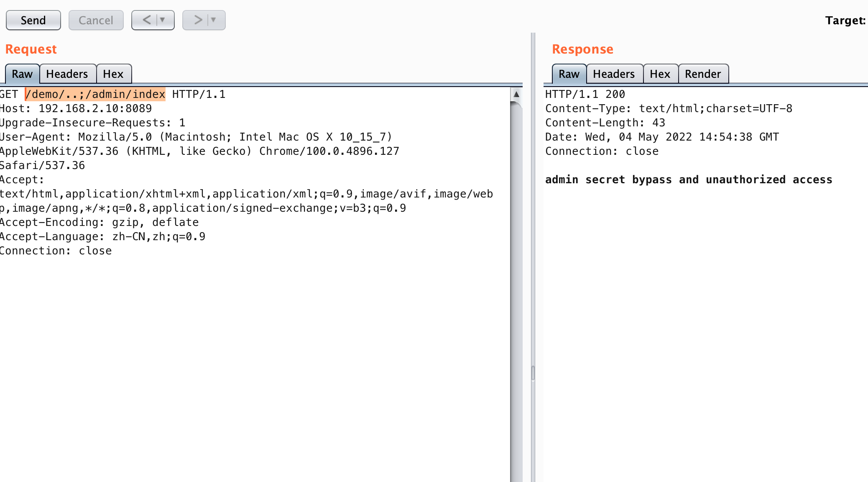The width and height of the screenshot is (868, 482).
Task: Go back to previous request in history
Action: (x=147, y=20)
